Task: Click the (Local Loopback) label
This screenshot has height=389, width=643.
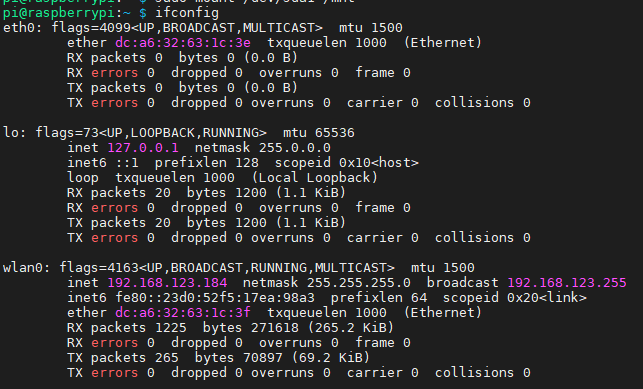Action: (315, 178)
